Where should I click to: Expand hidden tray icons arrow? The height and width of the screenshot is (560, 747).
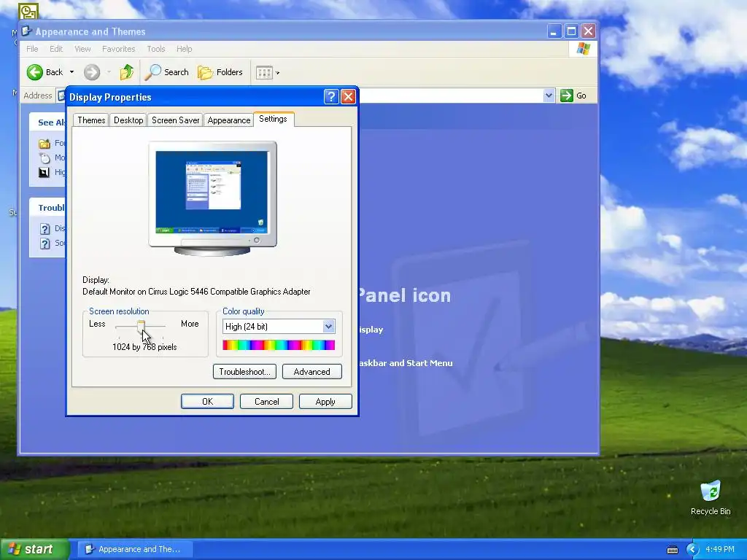tap(692, 550)
